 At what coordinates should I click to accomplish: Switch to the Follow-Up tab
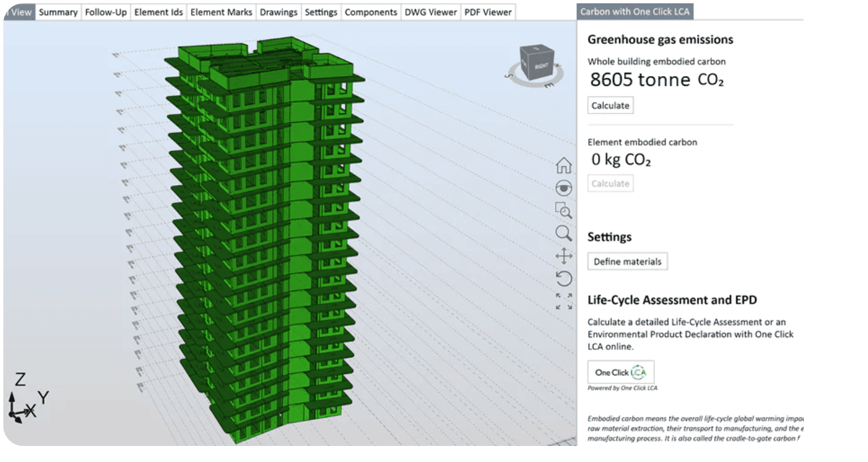click(x=105, y=12)
